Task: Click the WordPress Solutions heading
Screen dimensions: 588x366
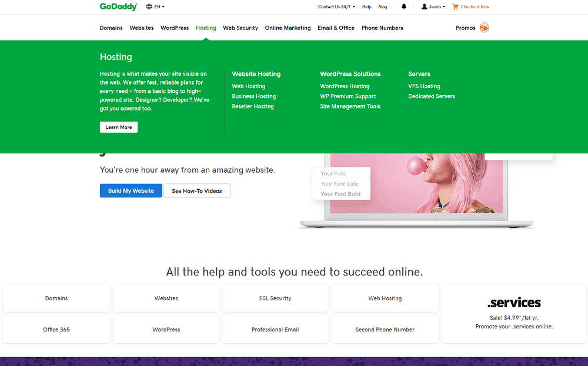Action: tap(350, 74)
